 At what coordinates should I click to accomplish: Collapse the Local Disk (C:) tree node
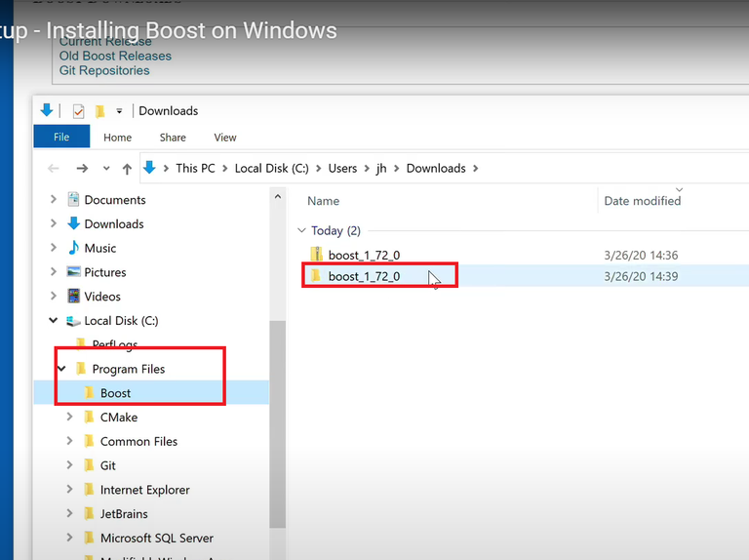(53, 320)
